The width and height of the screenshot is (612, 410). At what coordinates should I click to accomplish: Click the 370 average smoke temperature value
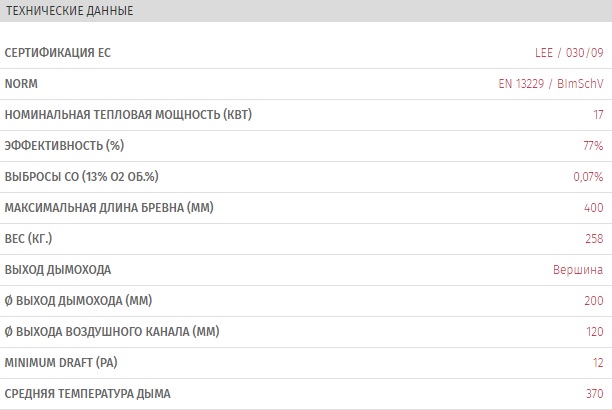click(595, 394)
